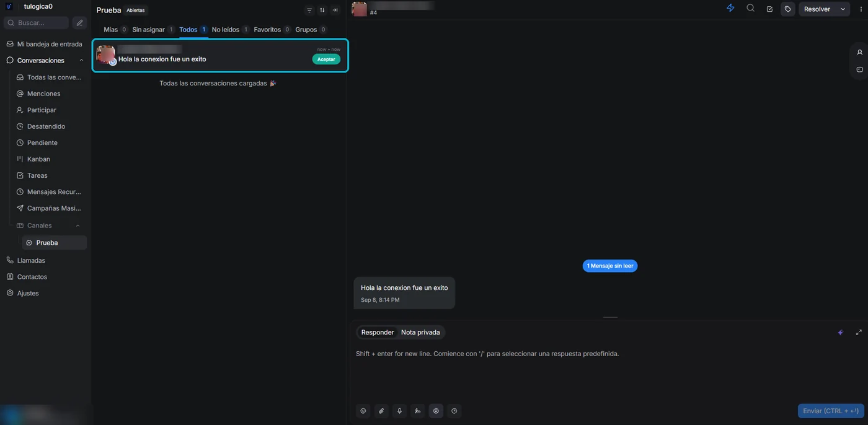868x425 pixels.
Task: Open Mi bandeja de entrada
Action: tap(45, 44)
